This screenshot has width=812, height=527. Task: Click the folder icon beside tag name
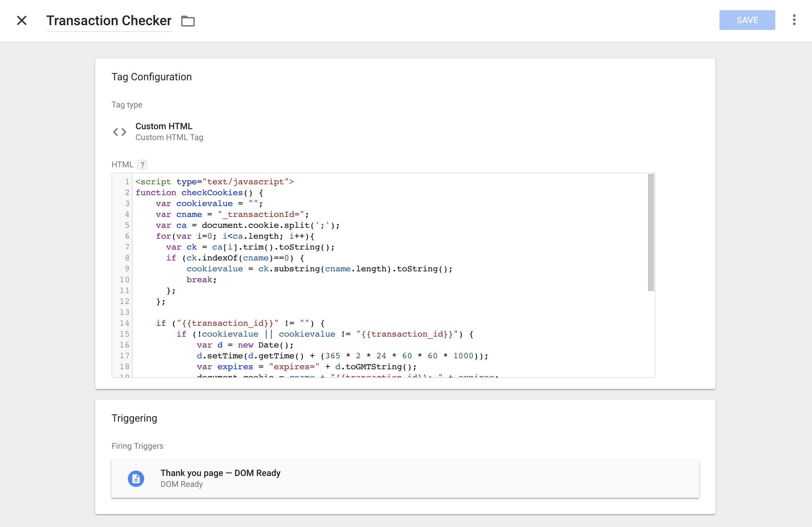tap(188, 21)
